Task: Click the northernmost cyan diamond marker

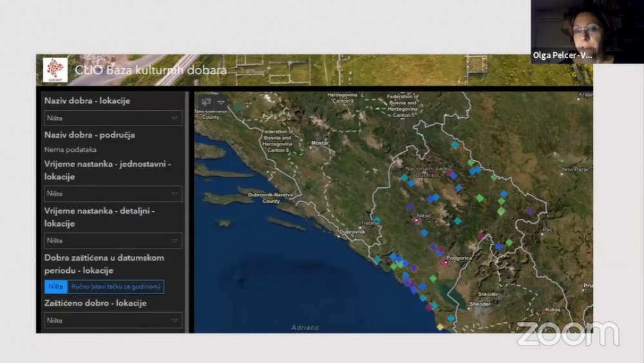Action: (454, 145)
